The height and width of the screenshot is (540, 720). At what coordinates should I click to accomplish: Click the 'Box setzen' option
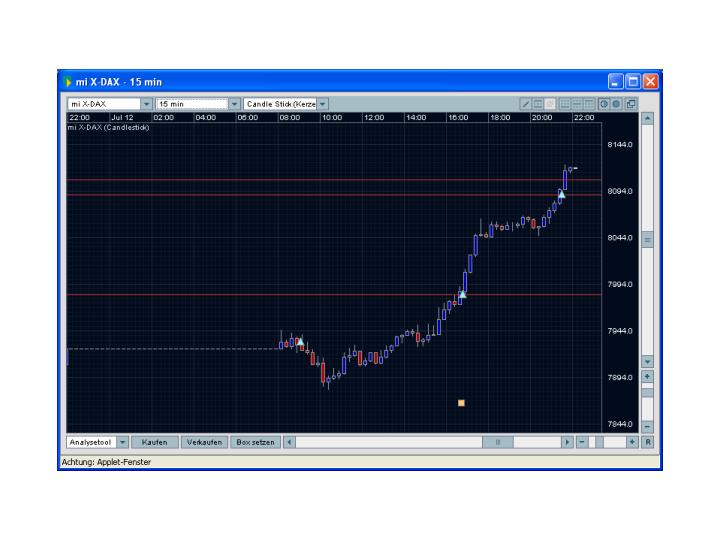pyautogui.click(x=255, y=442)
